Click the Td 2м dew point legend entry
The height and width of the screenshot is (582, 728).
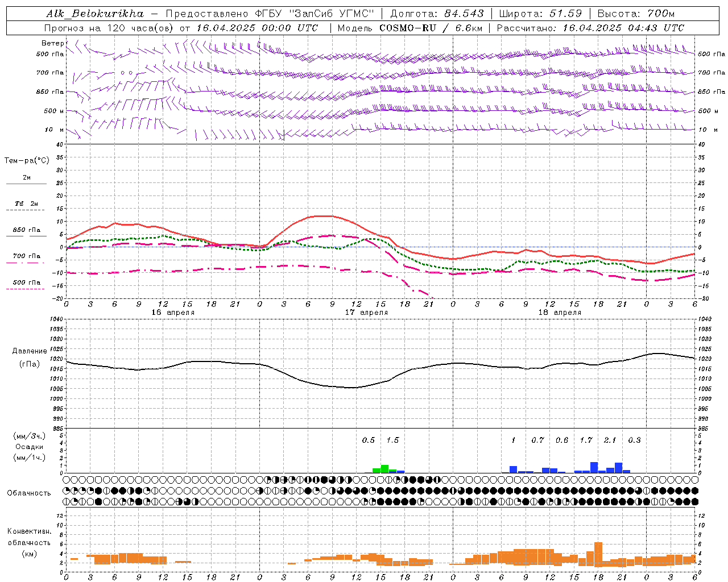point(26,203)
